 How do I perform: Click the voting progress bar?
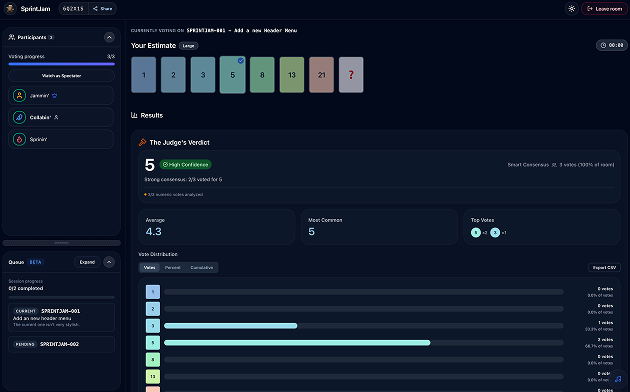(61, 64)
